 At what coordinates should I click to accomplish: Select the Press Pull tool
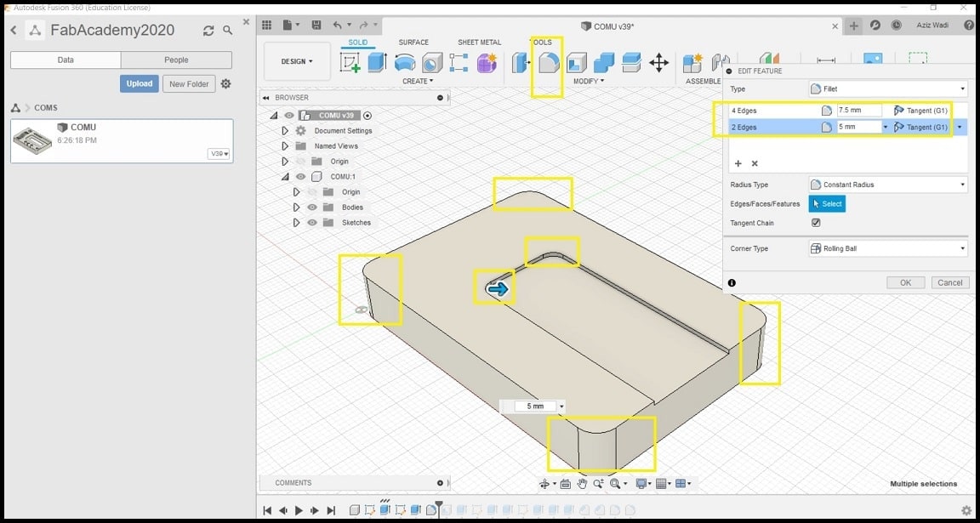coord(521,62)
